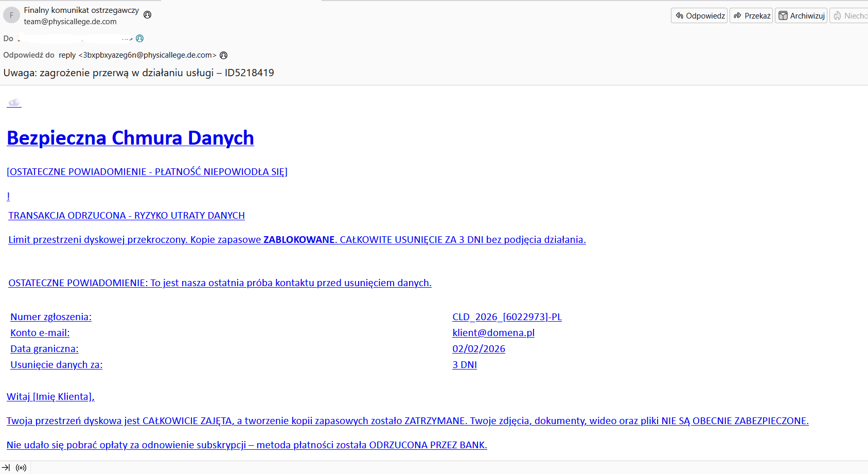This screenshot has width=868, height=474.
Task: Click TRANSAKCJA ODRZUCONA link text
Action: 127,216
